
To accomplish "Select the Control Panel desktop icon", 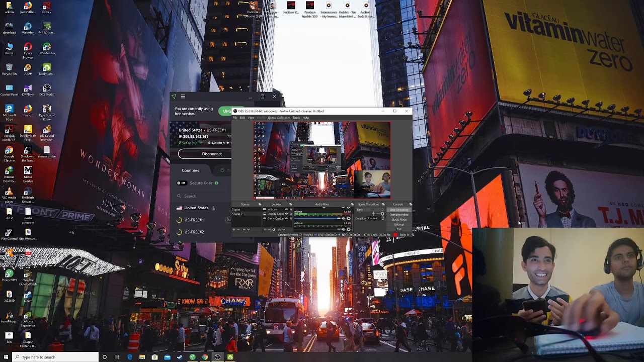I will (9, 89).
